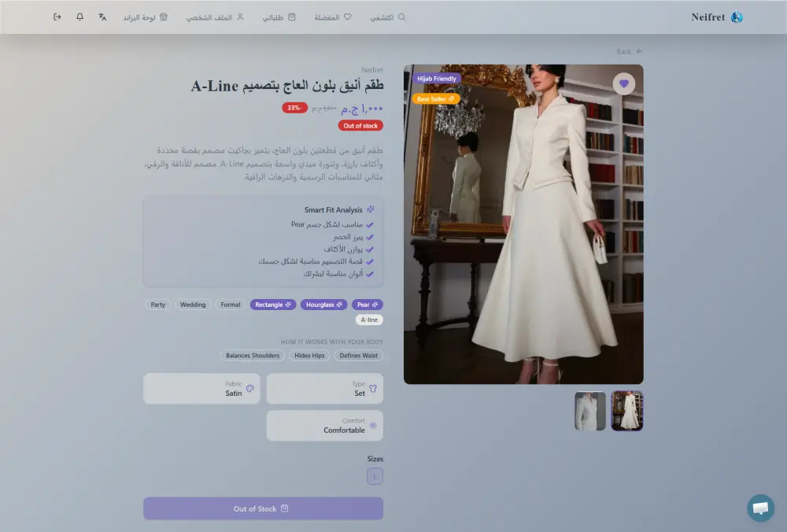The image size is (787, 532).
Task: Click the product title with A-Line
Action: 287,86
